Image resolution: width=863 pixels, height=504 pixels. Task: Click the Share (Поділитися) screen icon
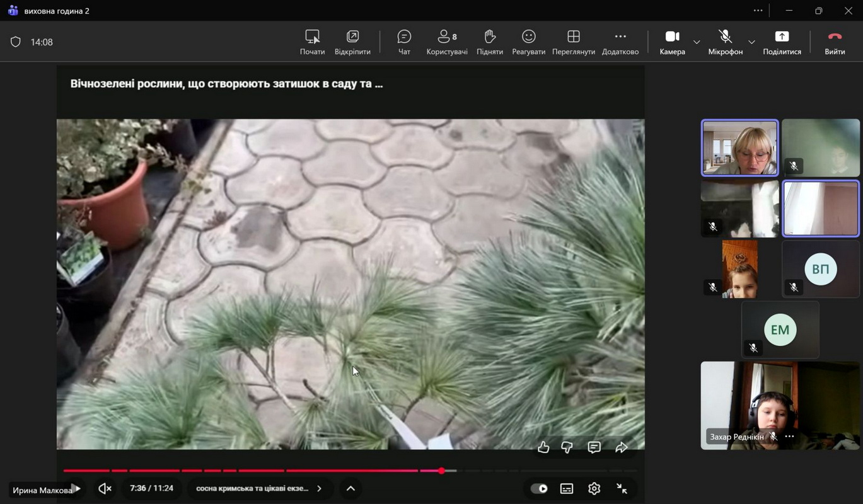tap(782, 42)
